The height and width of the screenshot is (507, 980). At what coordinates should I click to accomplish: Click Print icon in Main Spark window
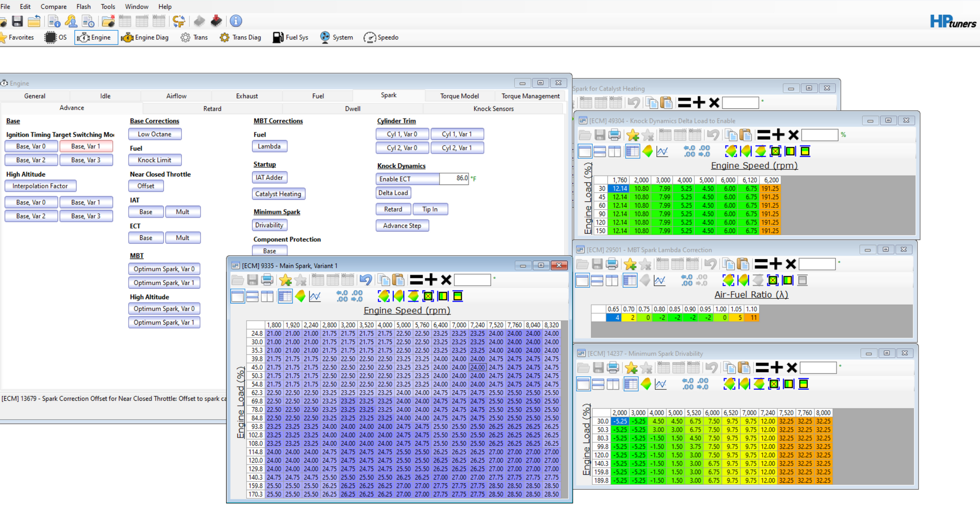[x=267, y=280]
